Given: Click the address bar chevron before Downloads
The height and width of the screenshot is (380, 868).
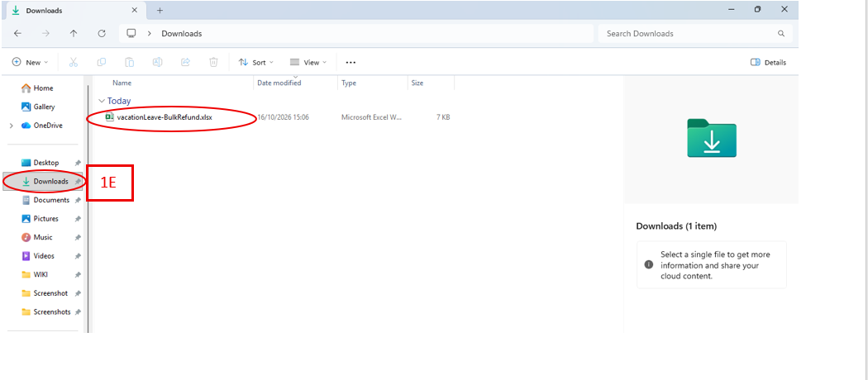Looking at the screenshot, I should (x=150, y=33).
